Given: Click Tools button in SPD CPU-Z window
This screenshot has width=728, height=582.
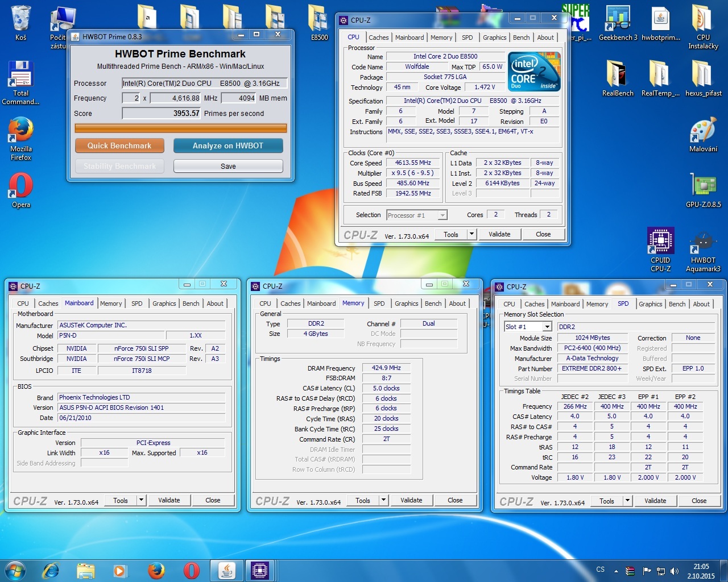Looking at the screenshot, I should pyautogui.click(x=607, y=501).
